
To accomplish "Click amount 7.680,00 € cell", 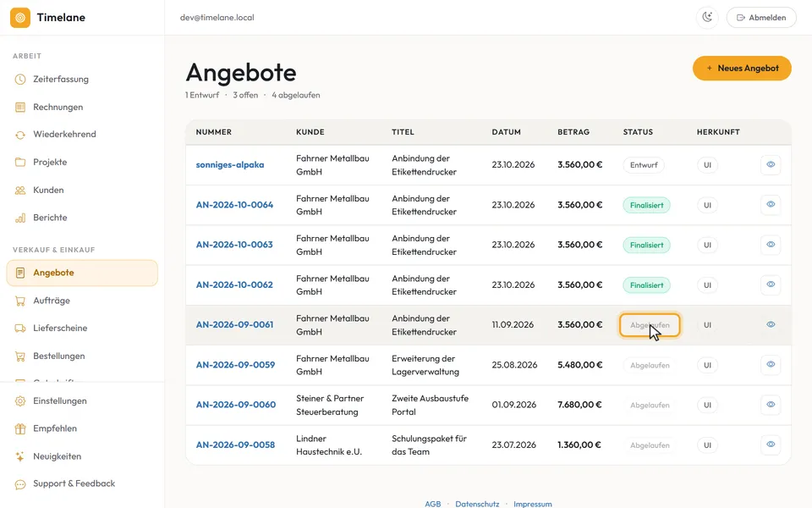I will [579, 405].
